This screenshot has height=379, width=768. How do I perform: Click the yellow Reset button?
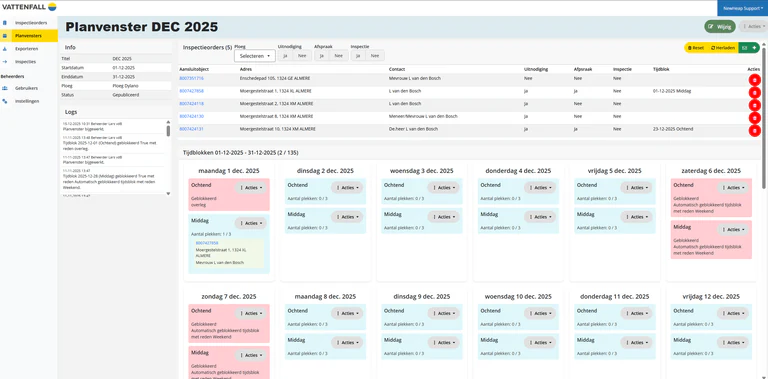pos(696,48)
